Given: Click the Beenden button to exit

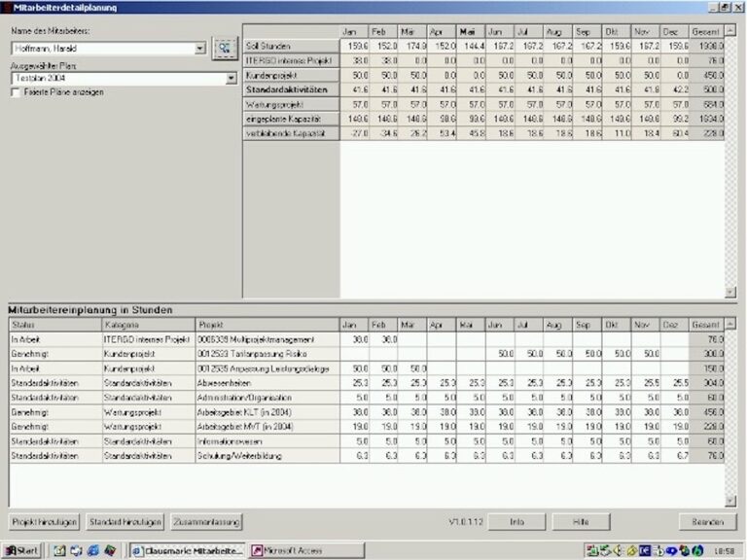Looking at the screenshot, I should point(707,522).
